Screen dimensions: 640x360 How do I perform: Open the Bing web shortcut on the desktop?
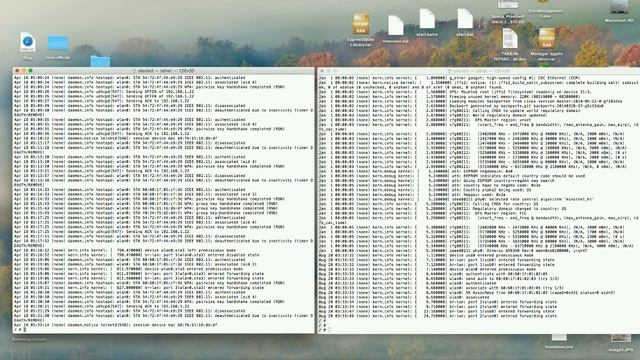[x=28, y=42]
